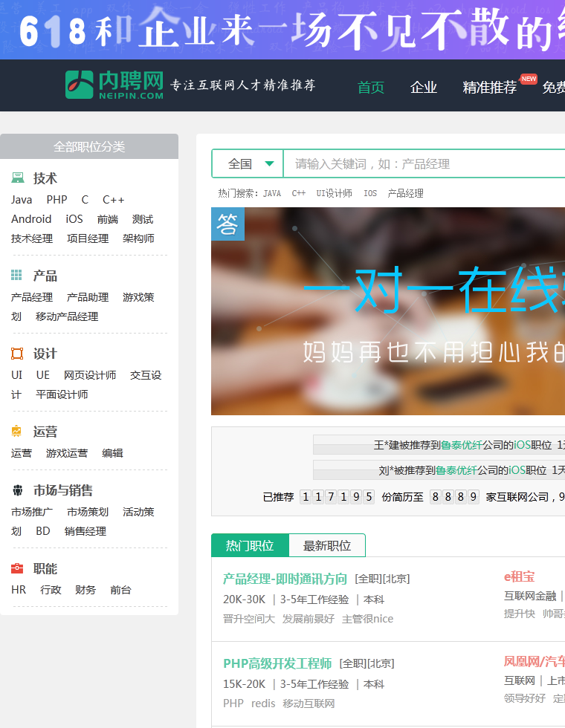Open the 项目经理 job category

tap(88, 238)
